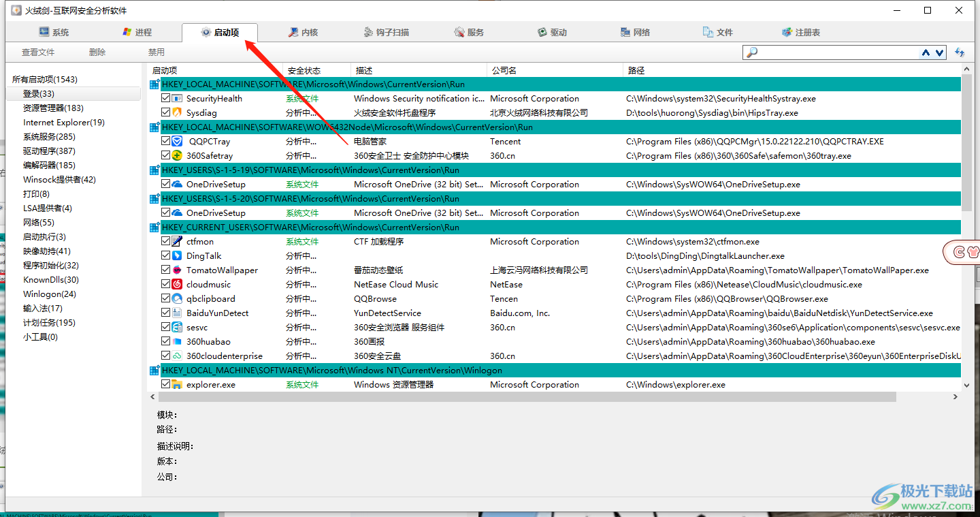Viewport: 980px width, 517px height.
Task: Uncheck the 360Safetray startup item
Action: pyautogui.click(x=165, y=156)
